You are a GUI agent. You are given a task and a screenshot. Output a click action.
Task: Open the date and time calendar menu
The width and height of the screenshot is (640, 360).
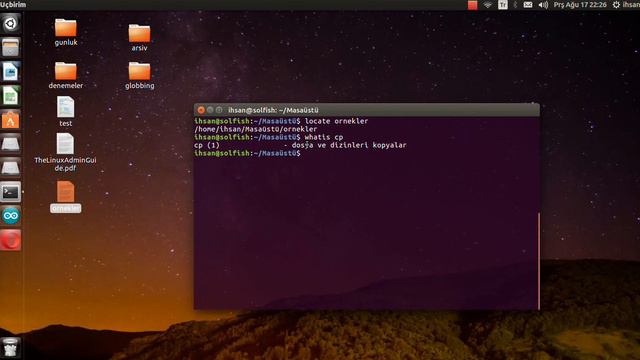(580, 5)
